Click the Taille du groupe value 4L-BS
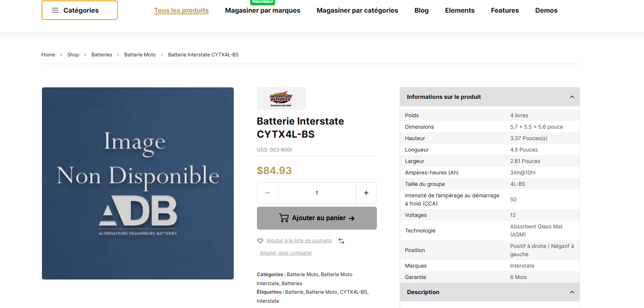Image resolution: width=644 pixels, height=308 pixels. point(518,184)
